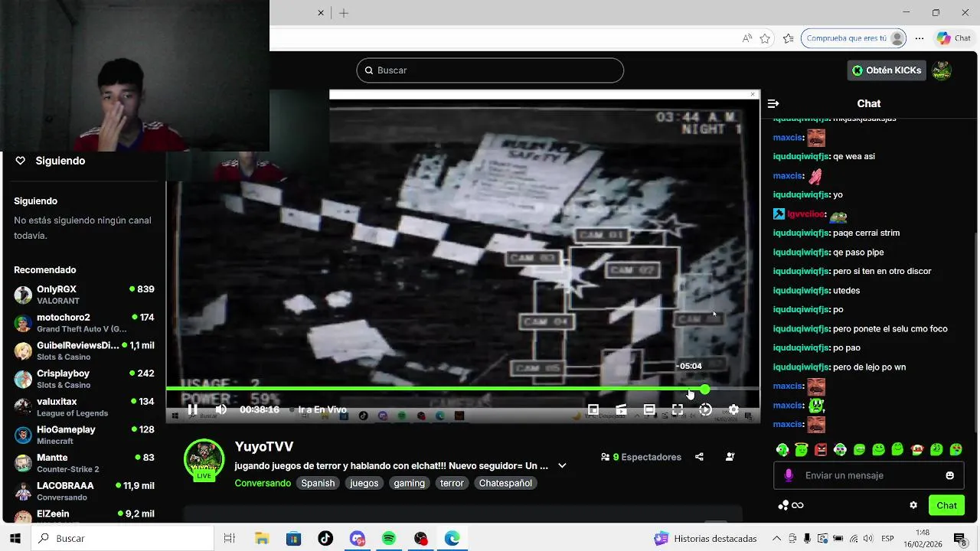980x551 pixels.
Task: Click the Historias destacadas taskbar widget
Action: click(705, 538)
